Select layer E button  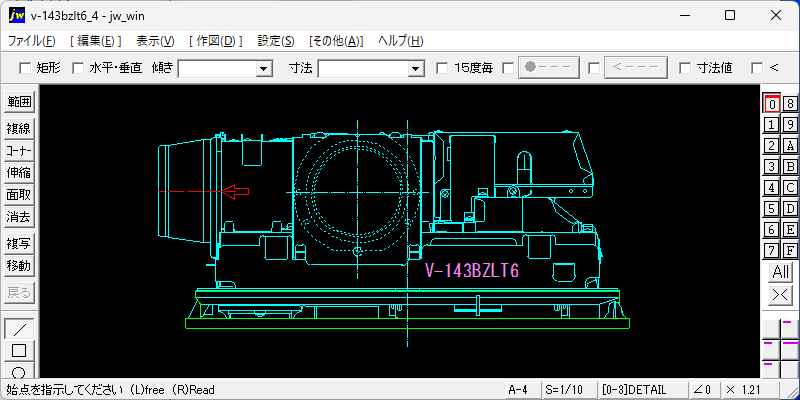(x=790, y=230)
